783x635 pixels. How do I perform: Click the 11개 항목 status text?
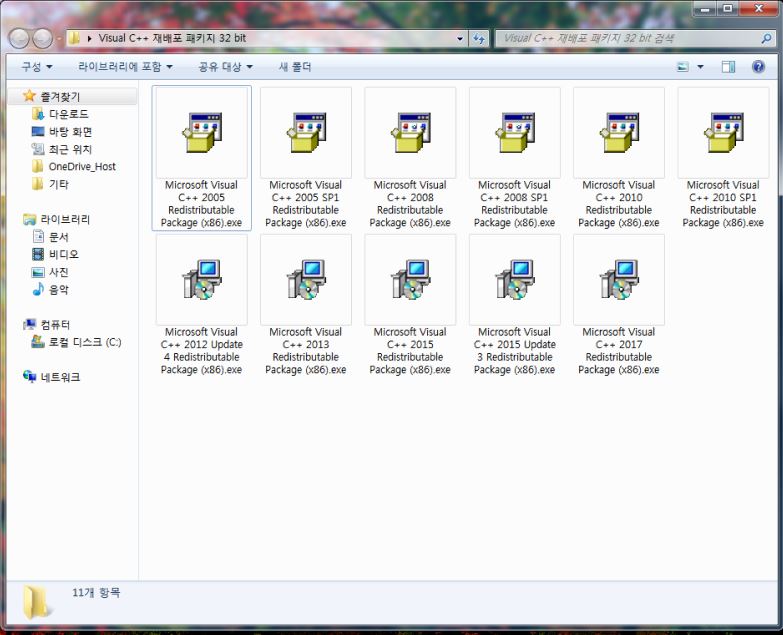point(96,593)
